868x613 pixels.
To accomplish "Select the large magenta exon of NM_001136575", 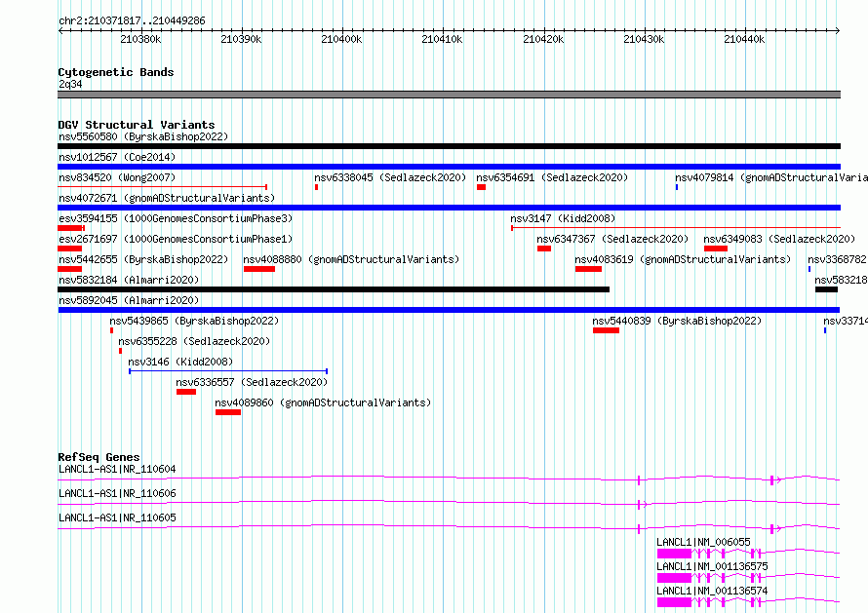I will pos(674,578).
